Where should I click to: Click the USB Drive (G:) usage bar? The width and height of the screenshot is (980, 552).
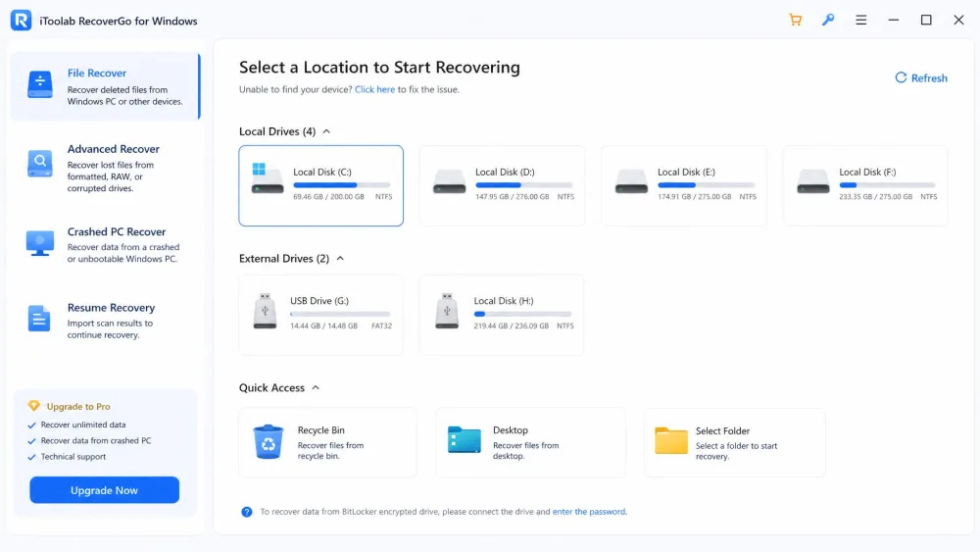pos(340,314)
